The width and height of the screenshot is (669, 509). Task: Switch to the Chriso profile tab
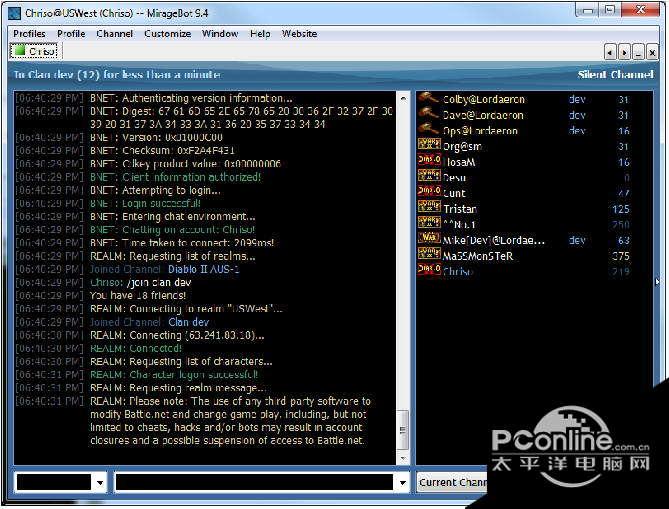36,51
